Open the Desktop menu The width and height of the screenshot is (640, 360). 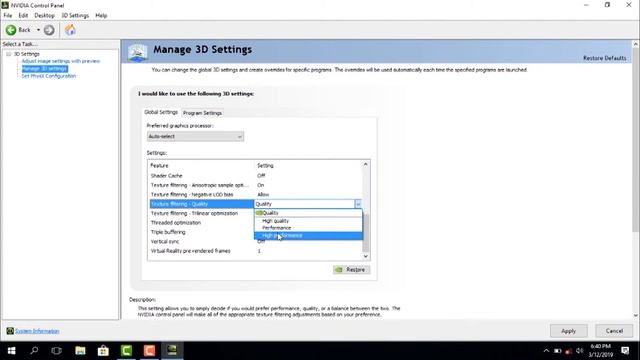pos(44,16)
